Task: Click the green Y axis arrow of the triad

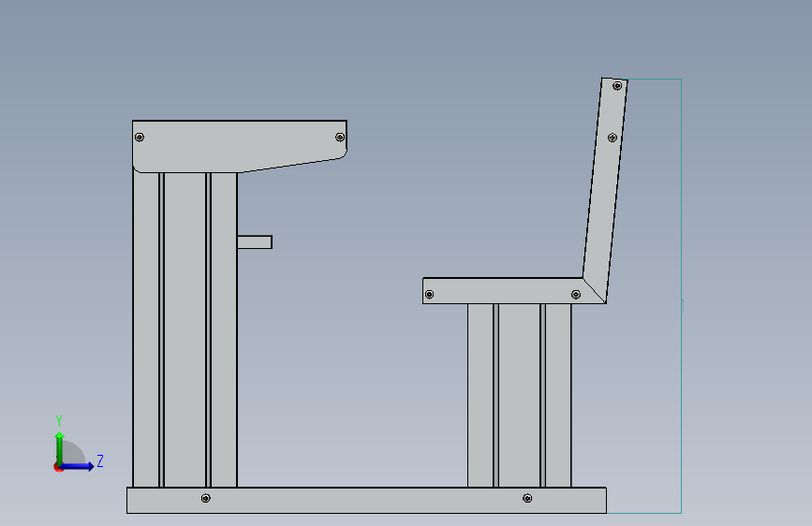Action: [x=60, y=447]
